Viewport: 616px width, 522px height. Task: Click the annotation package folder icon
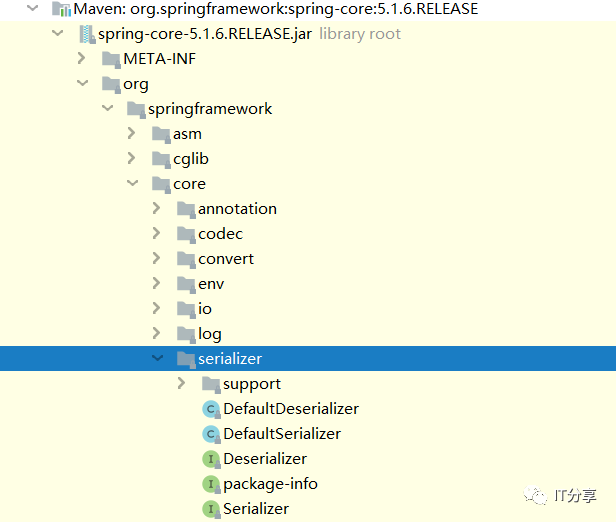tap(186, 209)
